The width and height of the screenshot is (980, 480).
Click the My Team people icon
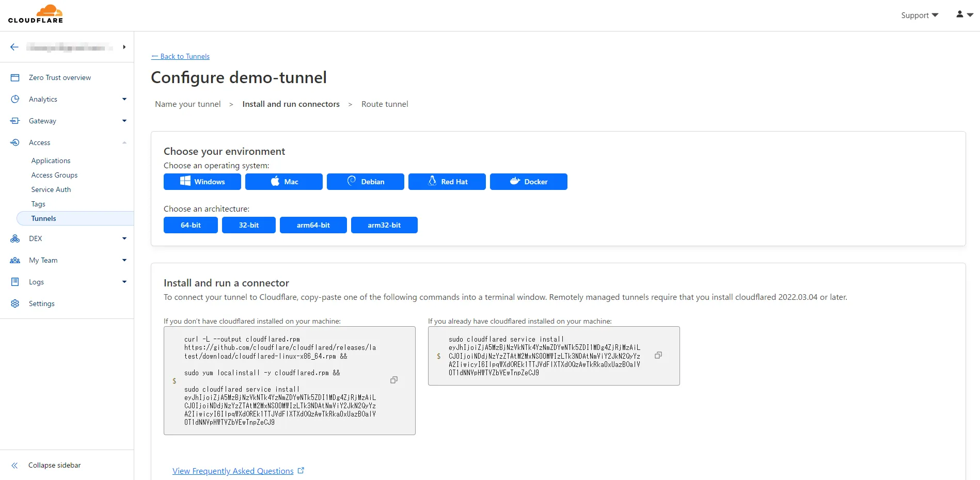15,260
